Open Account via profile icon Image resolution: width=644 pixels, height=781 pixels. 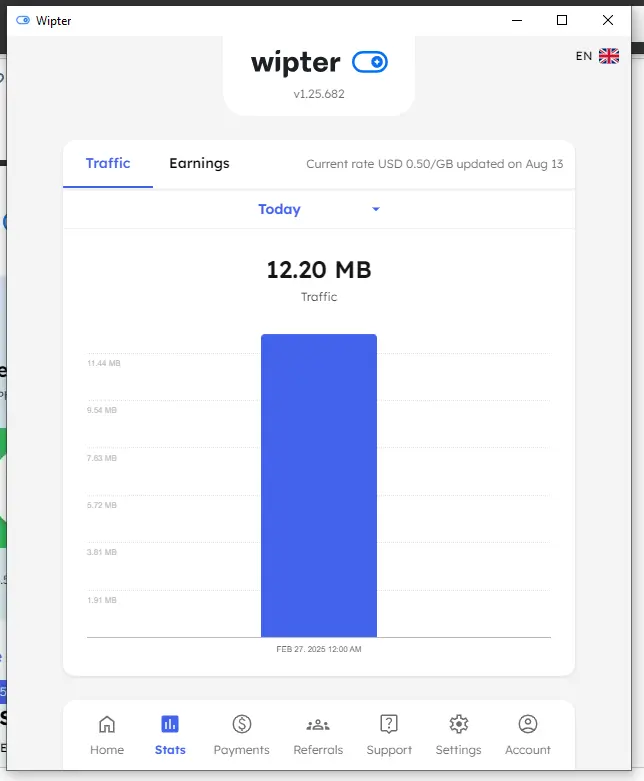tap(527, 724)
